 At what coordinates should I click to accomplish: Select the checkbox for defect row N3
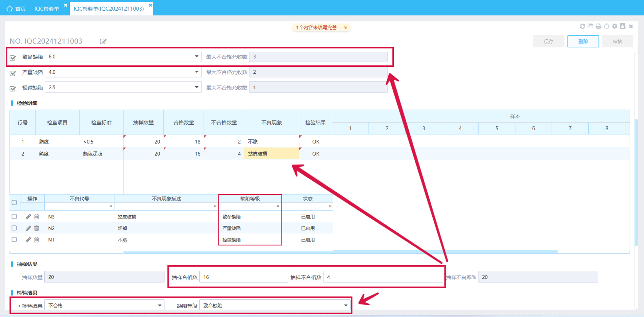pyautogui.click(x=14, y=217)
